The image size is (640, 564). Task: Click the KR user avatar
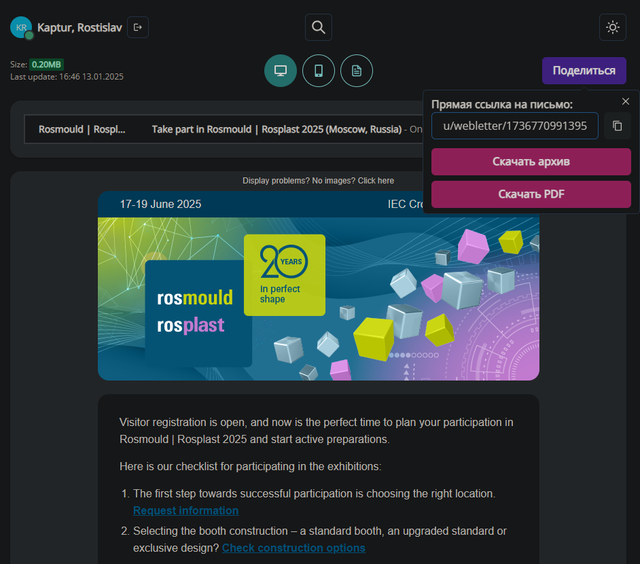tap(21, 27)
